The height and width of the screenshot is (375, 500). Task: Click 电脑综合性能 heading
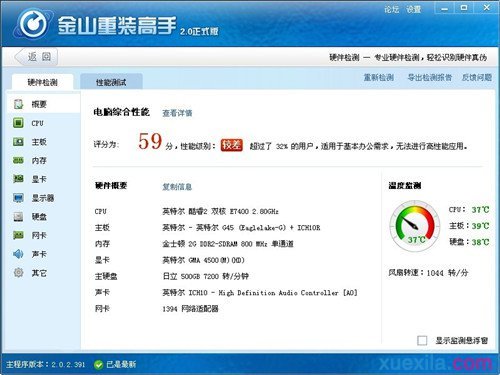(122, 112)
